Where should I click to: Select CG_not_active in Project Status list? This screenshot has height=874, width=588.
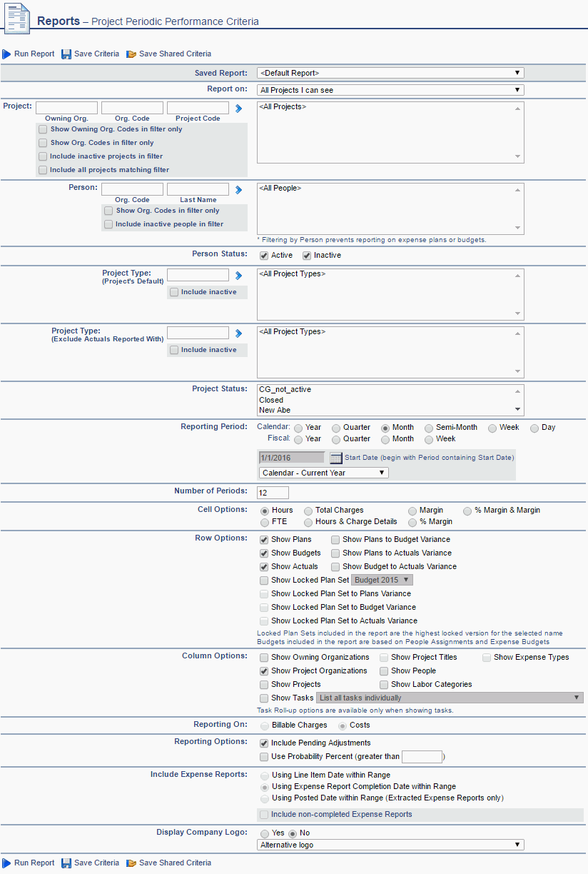click(x=285, y=390)
